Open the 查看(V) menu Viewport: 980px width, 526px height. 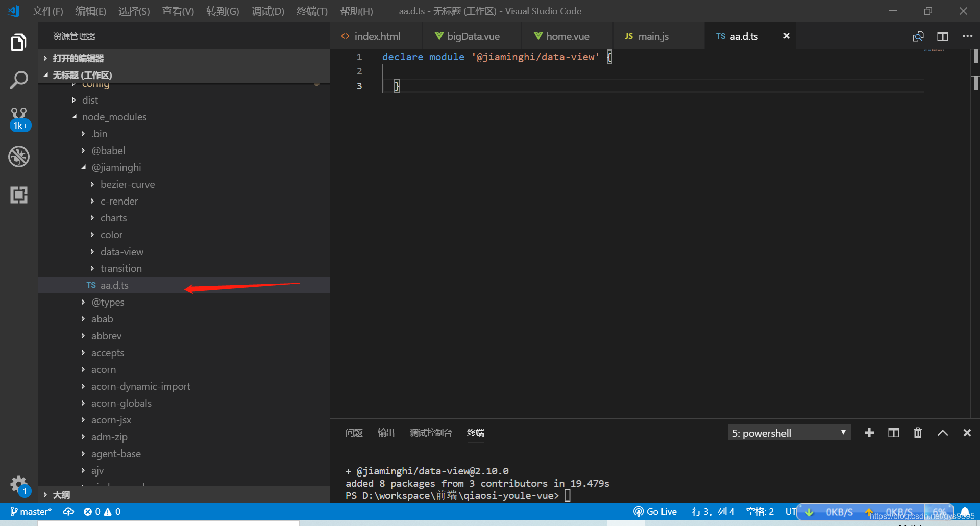178,11
